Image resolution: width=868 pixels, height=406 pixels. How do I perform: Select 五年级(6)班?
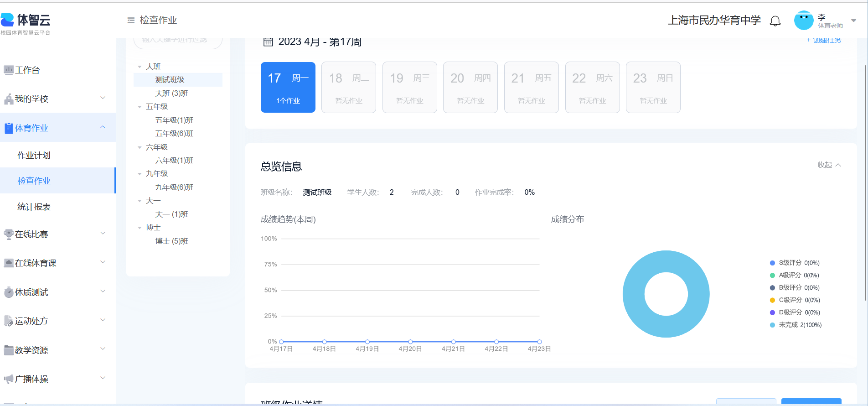click(x=174, y=133)
